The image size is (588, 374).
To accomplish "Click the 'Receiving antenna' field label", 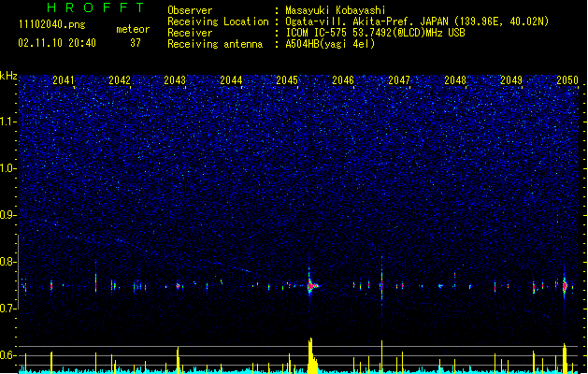I will pyautogui.click(x=215, y=44).
